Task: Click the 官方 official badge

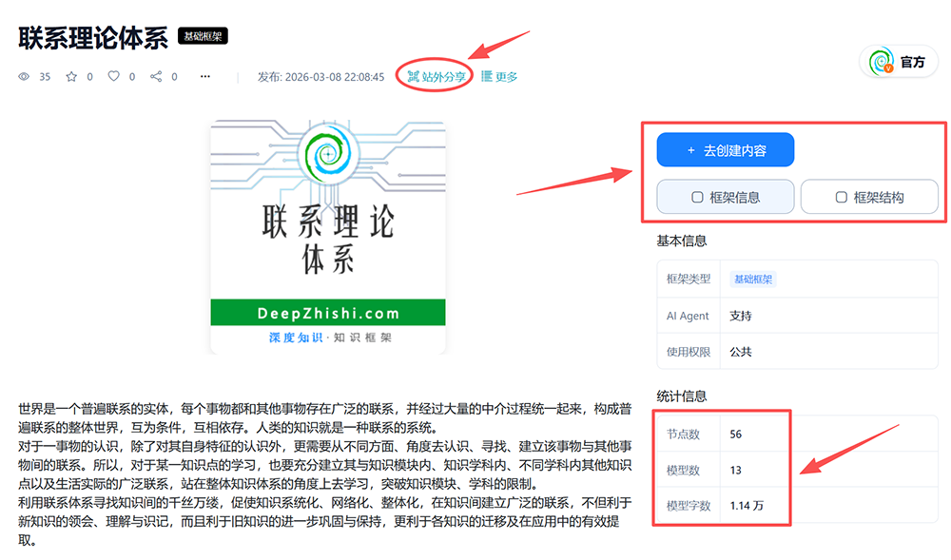Action: coord(899,62)
